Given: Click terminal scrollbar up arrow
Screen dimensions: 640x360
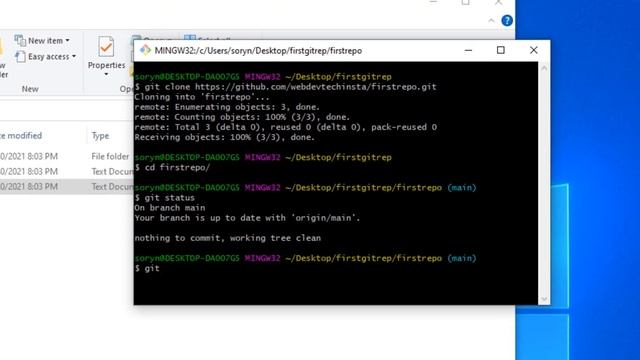Looking at the screenshot, I should coord(544,68).
